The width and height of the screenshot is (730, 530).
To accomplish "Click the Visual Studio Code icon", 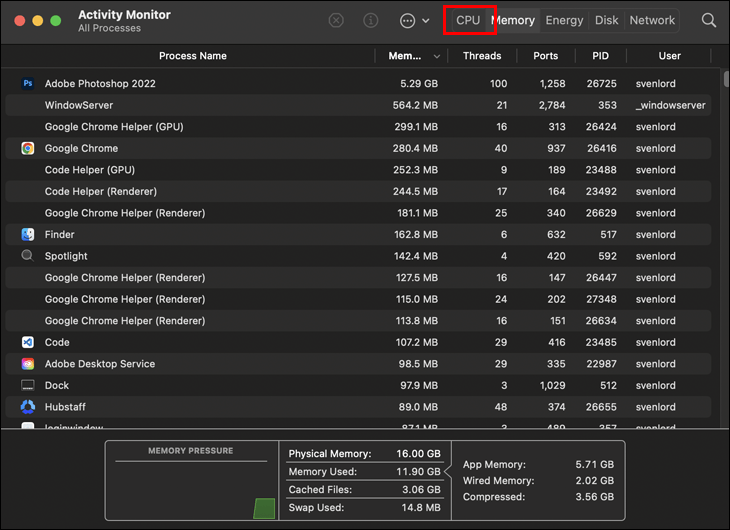I will [27, 342].
